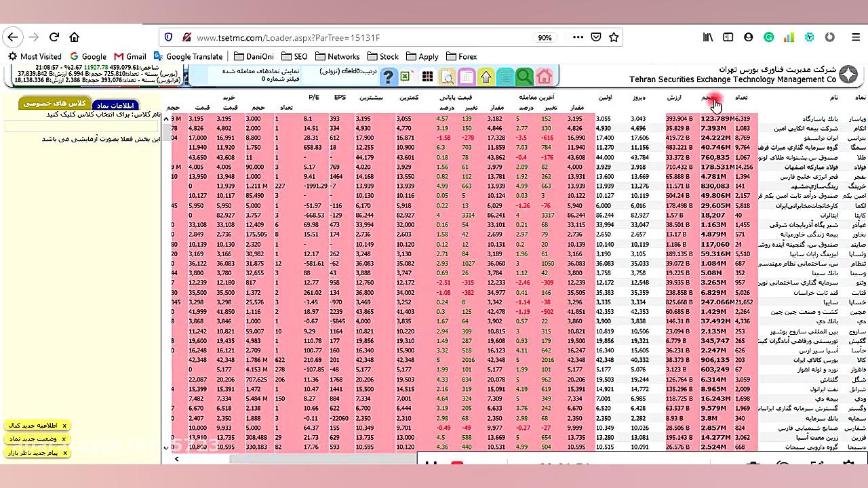This screenshot has width=868, height=488.
Task: Select volume value 247.066M in the table
Action: pos(717,302)
